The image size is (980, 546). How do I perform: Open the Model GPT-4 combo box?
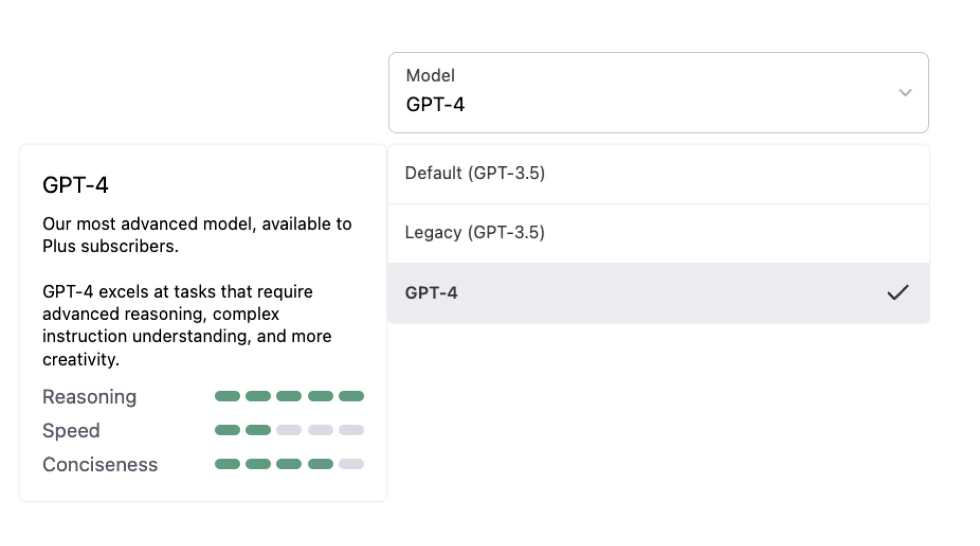click(x=658, y=93)
